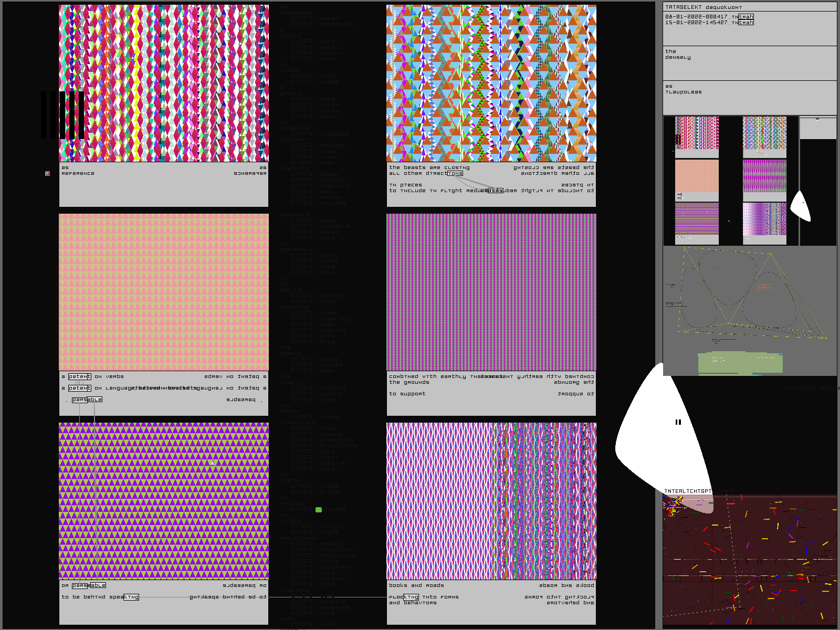Click the small multicolor pixel icon beside 'as reference'
This screenshot has height=630, width=840.
[x=47, y=173]
